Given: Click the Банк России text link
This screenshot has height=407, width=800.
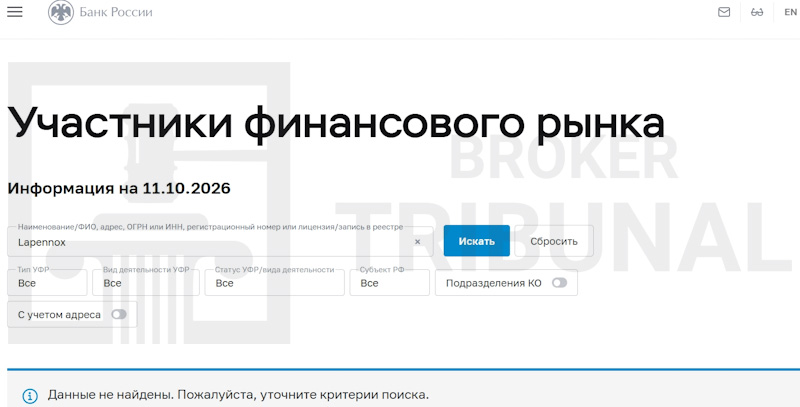Looking at the screenshot, I should click(116, 12).
